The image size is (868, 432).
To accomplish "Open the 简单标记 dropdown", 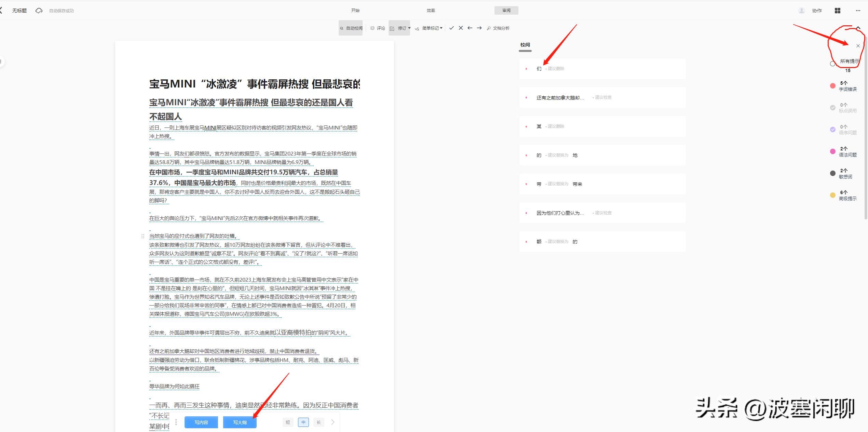I will pyautogui.click(x=432, y=28).
